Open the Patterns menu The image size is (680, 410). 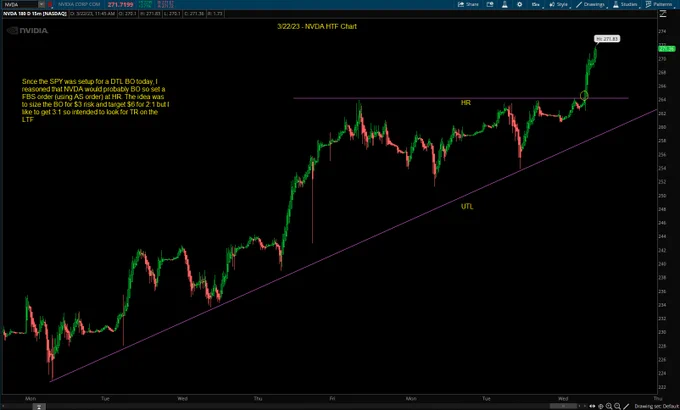659,4
